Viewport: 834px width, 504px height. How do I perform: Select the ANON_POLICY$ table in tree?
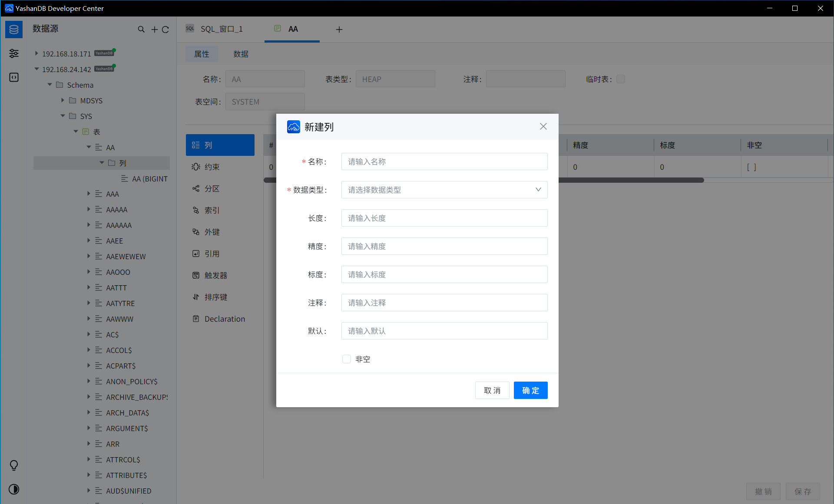tap(132, 381)
